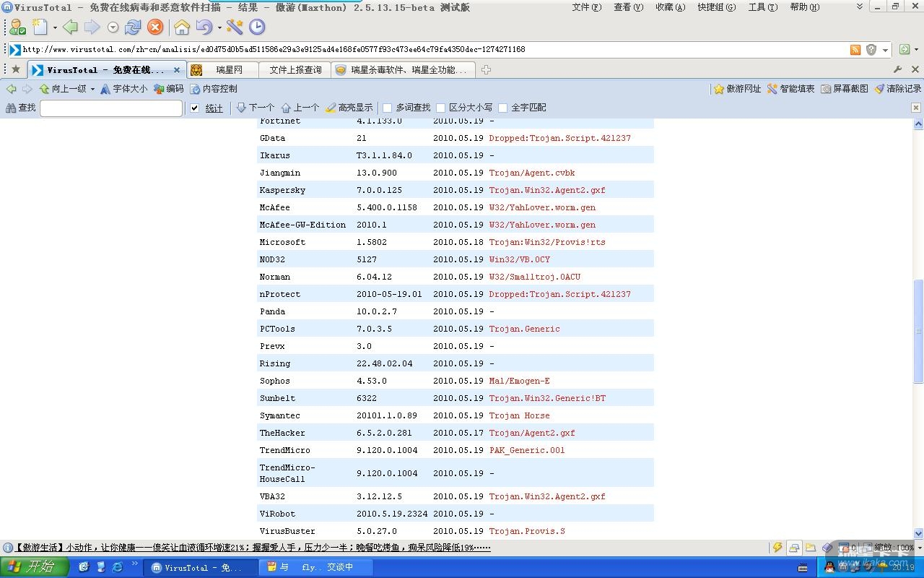This screenshot has width=924, height=578.
Task: Click the 下一个 find next button
Action: pyautogui.click(x=256, y=108)
